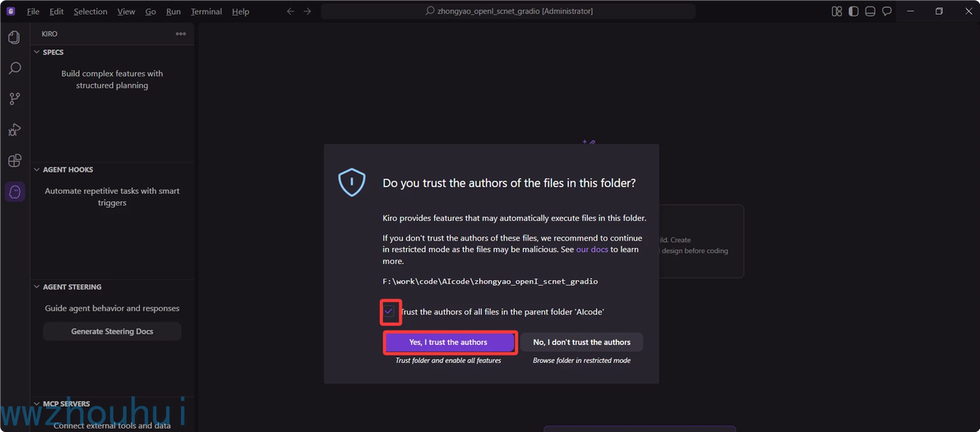This screenshot has width=980, height=432.
Task: Follow the 'our docs' link
Action: (592, 250)
